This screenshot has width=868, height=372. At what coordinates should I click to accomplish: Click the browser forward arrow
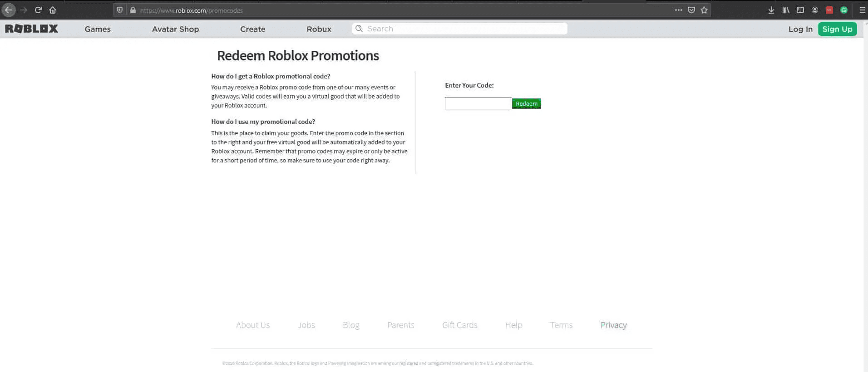[24, 10]
